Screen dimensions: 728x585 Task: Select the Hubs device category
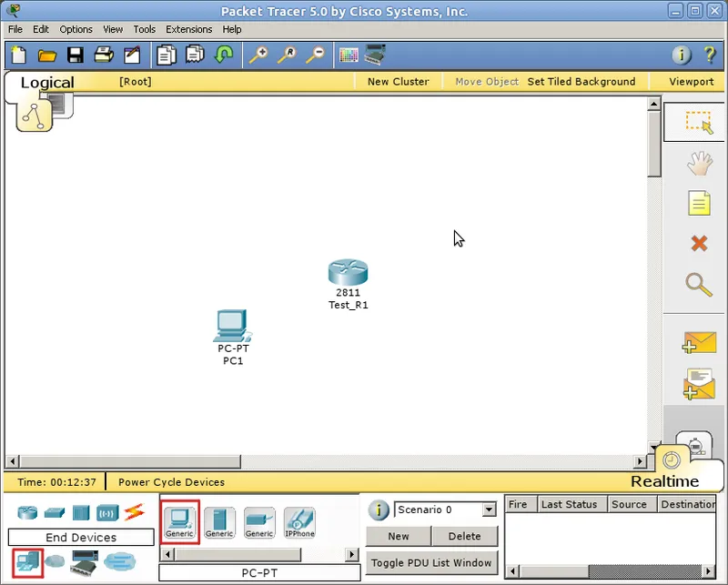click(x=81, y=513)
